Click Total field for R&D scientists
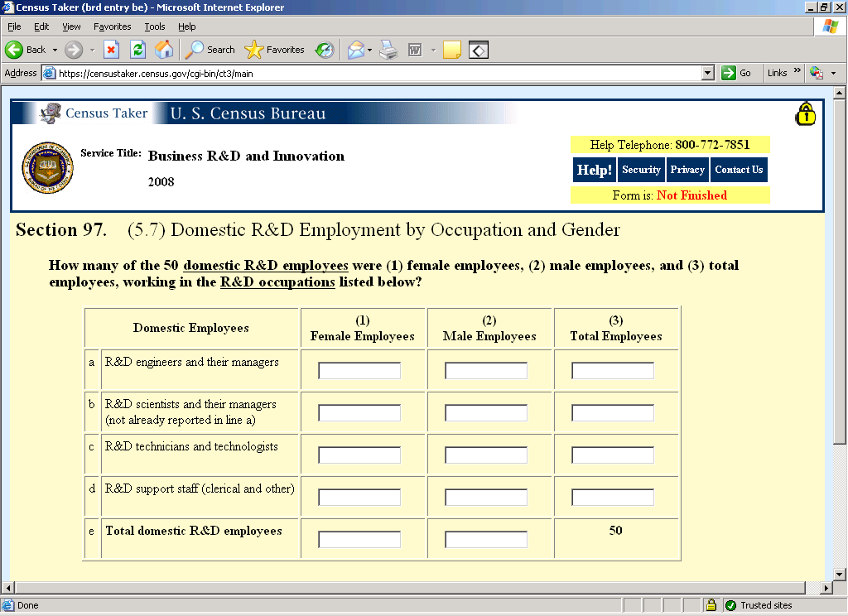 tap(612, 412)
